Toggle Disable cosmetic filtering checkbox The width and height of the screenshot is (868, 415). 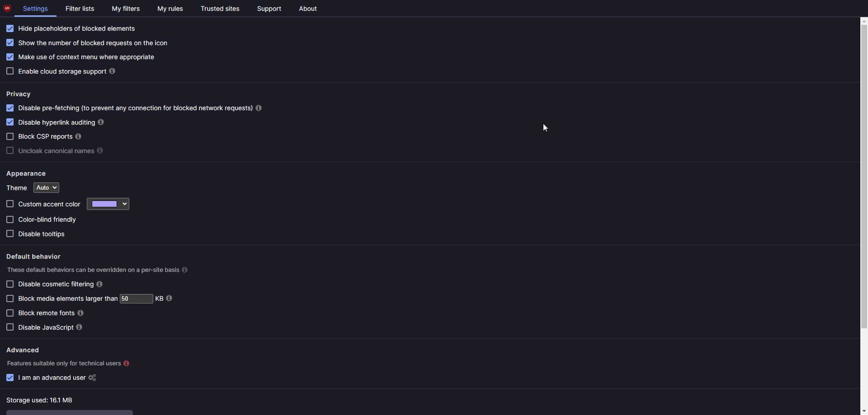10,284
